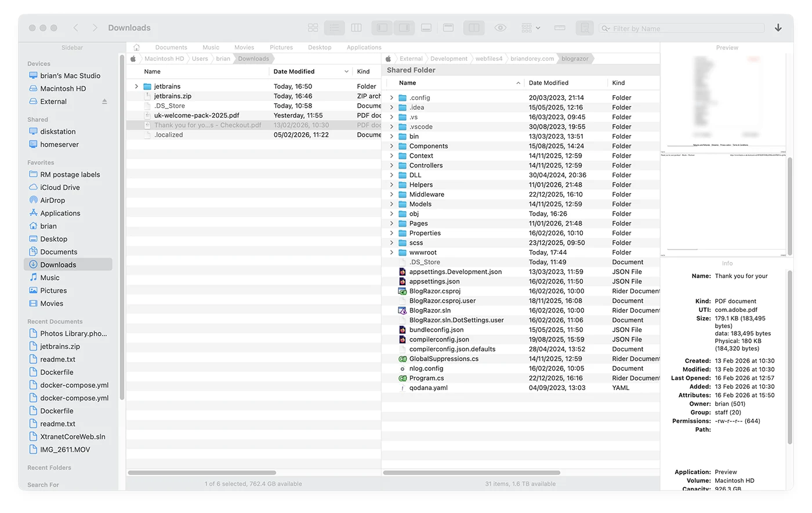Sort left pane by Date Modified
812x513 pixels.
294,72
